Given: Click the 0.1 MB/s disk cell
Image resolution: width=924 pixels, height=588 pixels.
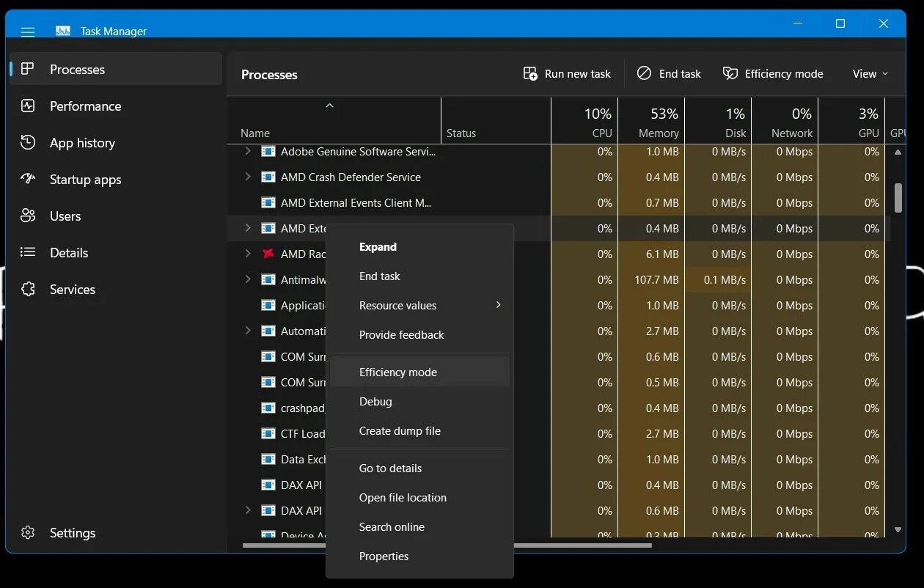Looking at the screenshot, I should [x=718, y=280].
